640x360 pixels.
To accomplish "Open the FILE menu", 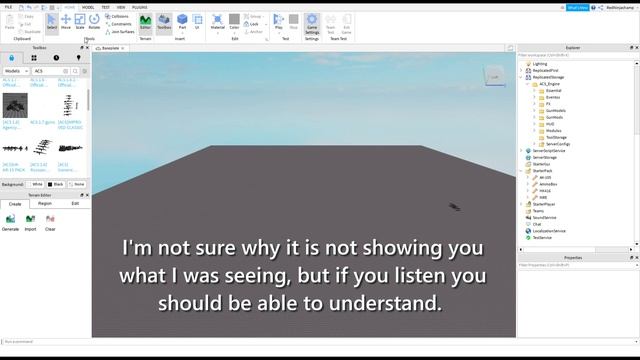I will point(8,7).
